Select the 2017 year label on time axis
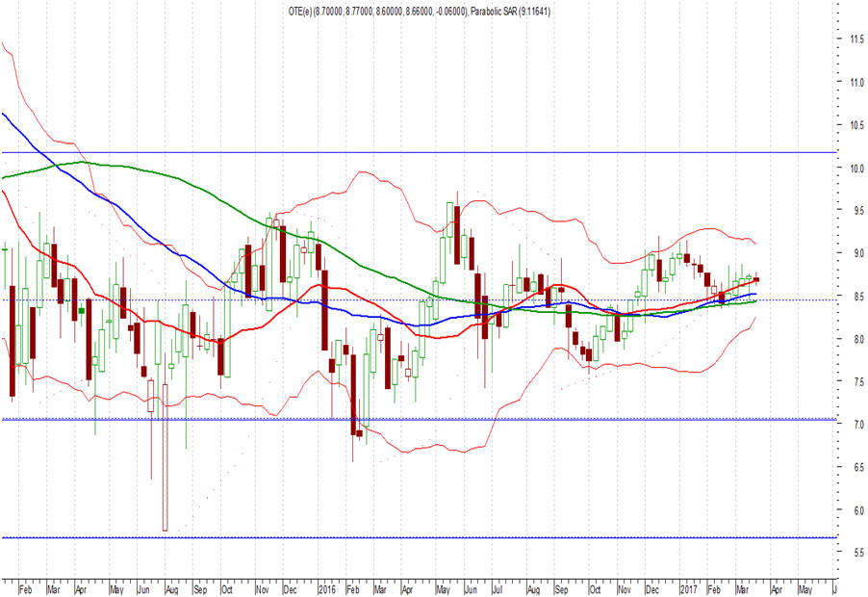 pos(689,590)
